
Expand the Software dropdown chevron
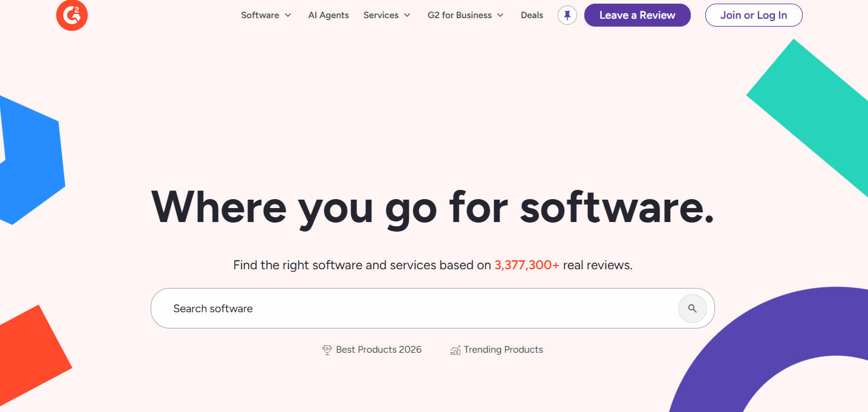[x=288, y=15]
